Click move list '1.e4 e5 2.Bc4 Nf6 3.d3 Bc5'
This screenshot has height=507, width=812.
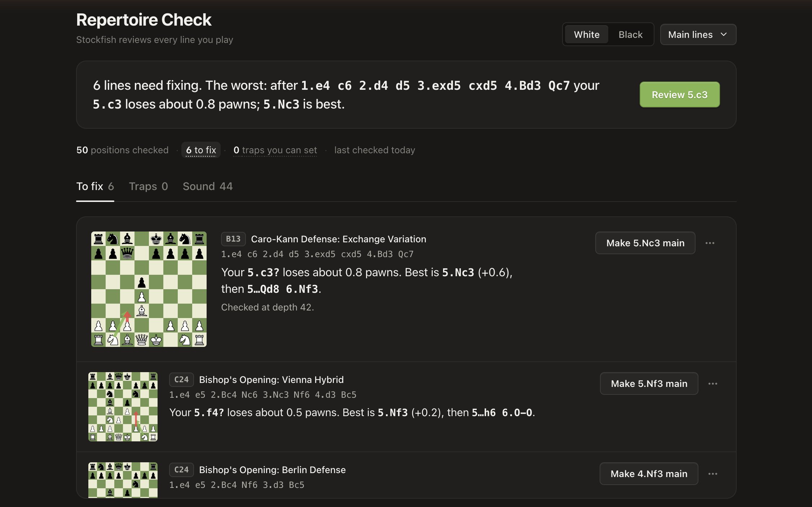click(x=237, y=485)
